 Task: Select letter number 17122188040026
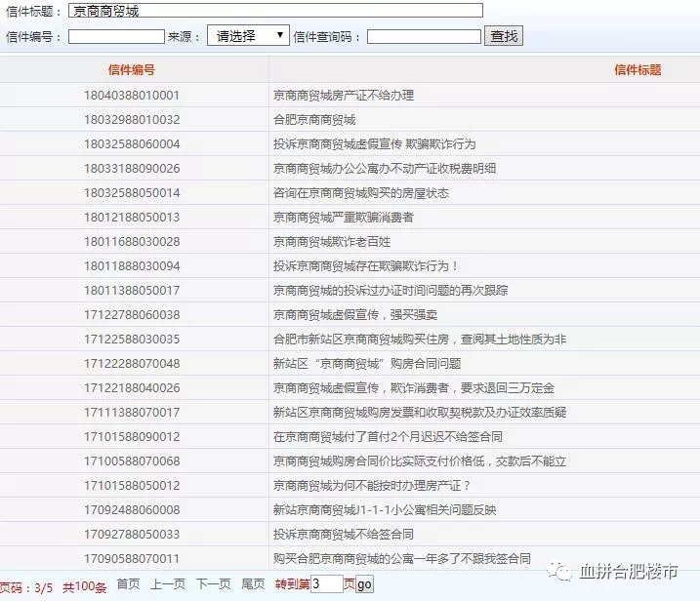132,387
